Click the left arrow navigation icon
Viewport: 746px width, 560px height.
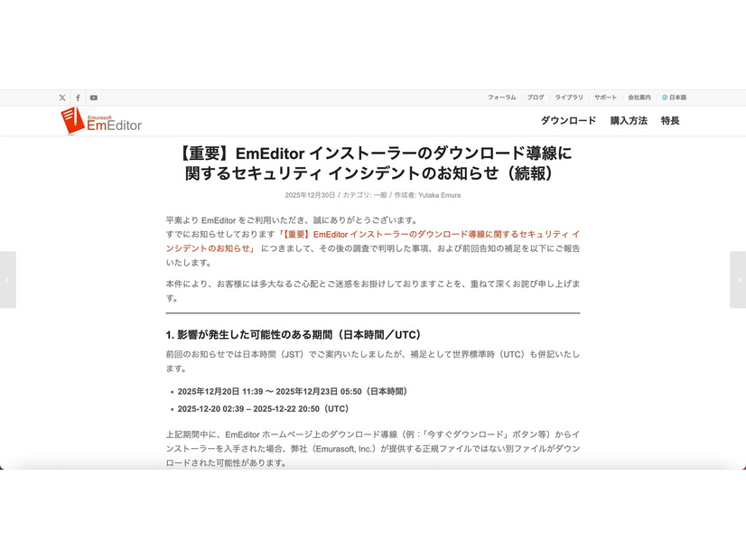tap(8, 280)
